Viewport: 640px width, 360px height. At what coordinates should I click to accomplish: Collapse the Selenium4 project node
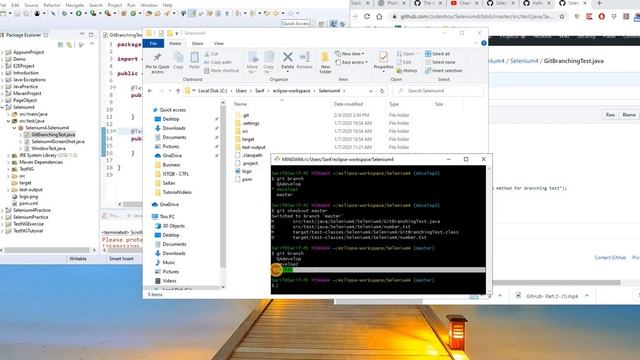pos(3,107)
